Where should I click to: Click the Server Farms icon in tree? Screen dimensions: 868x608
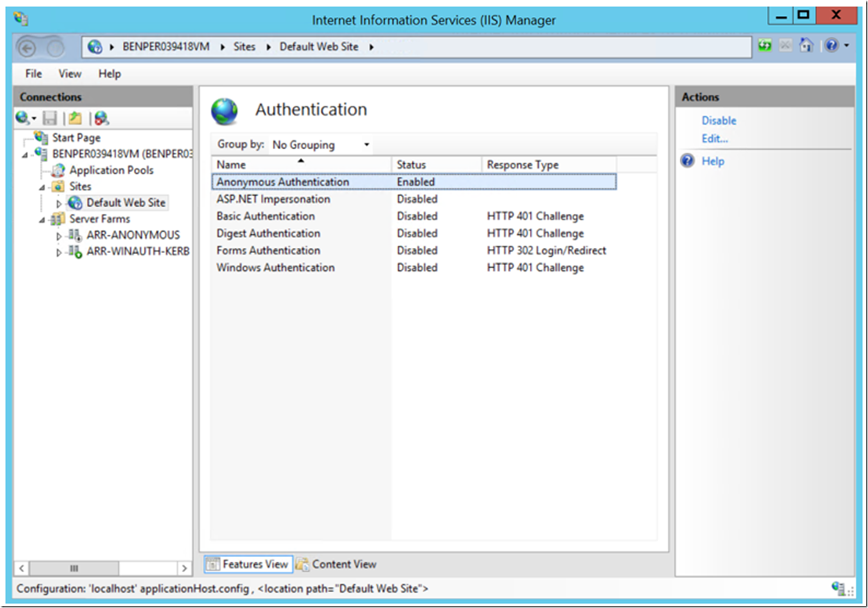coord(58,219)
